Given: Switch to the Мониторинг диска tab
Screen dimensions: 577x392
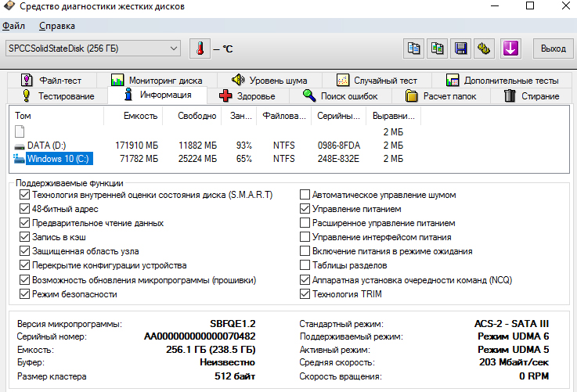Looking at the screenshot, I should [157, 80].
